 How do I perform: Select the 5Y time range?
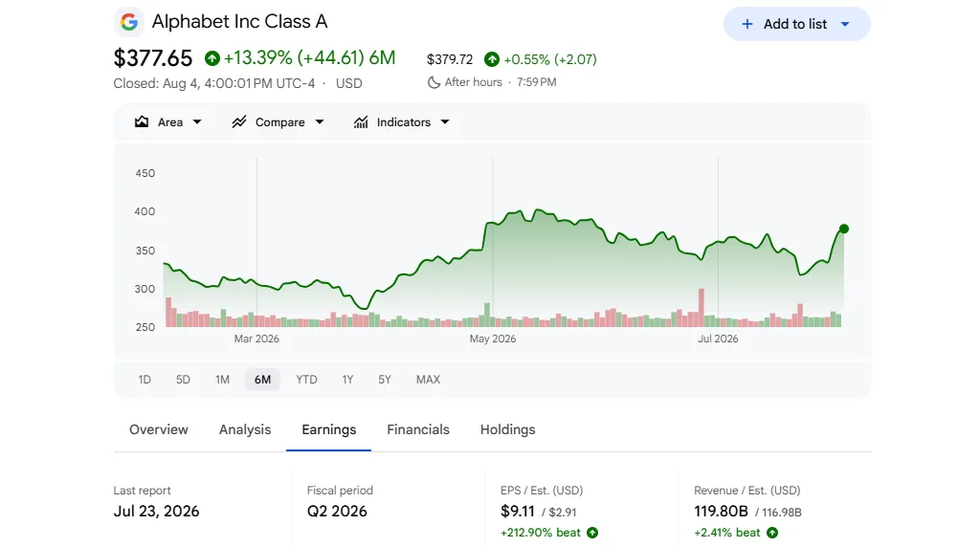[x=385, y=380]
